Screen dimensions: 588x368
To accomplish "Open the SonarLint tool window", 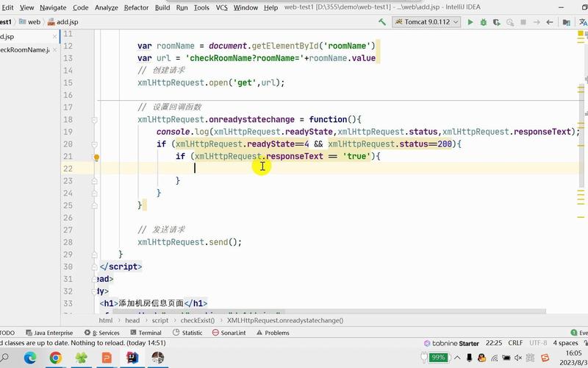I will click(229, 333).
